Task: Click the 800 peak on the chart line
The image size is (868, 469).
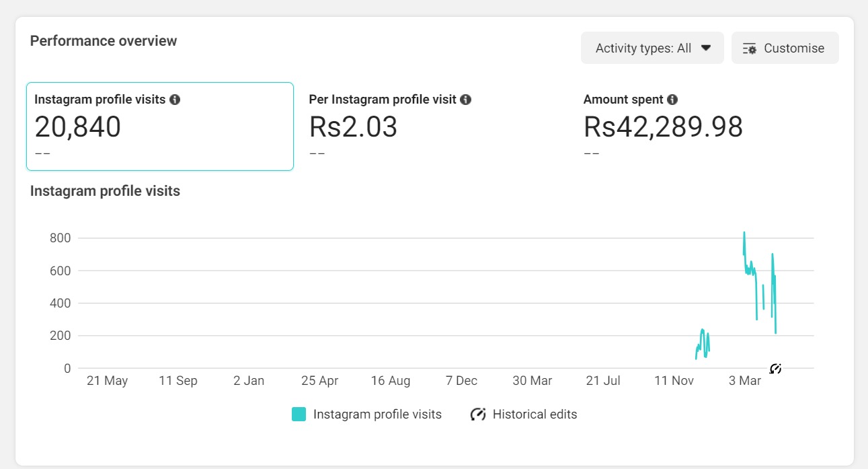Action: click(x=744, y=233)
